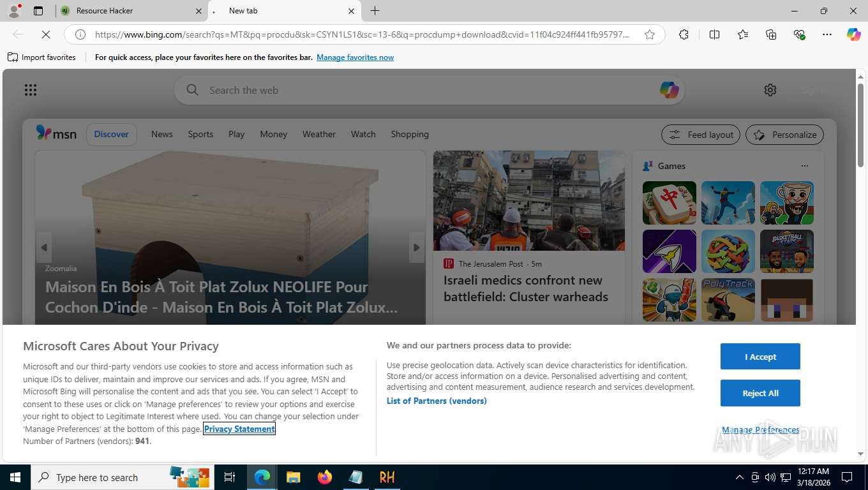Launch the Mahjong game tile
868x490 pixels.
pos(670,203)
